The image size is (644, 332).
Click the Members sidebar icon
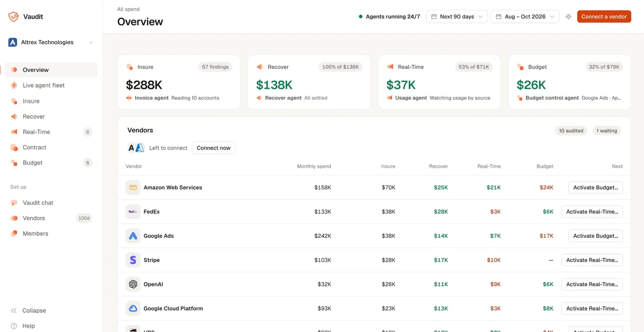click(14, 234)
